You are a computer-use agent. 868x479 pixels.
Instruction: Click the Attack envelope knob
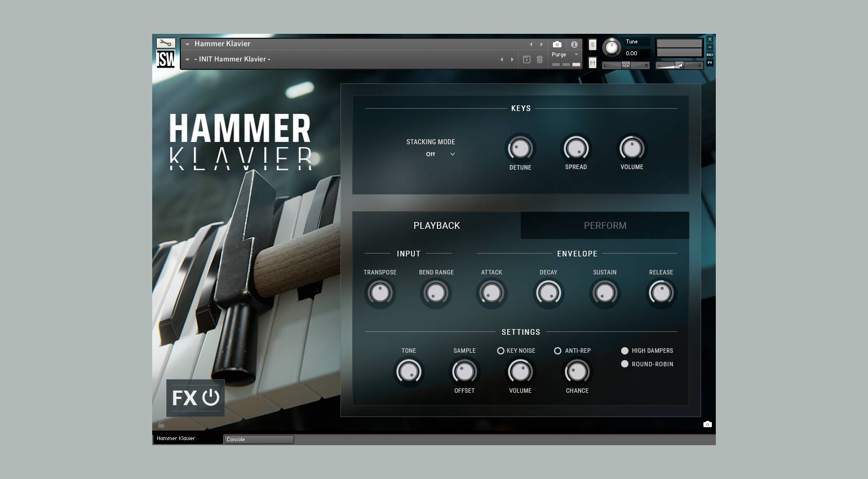(x=491, y=293)
